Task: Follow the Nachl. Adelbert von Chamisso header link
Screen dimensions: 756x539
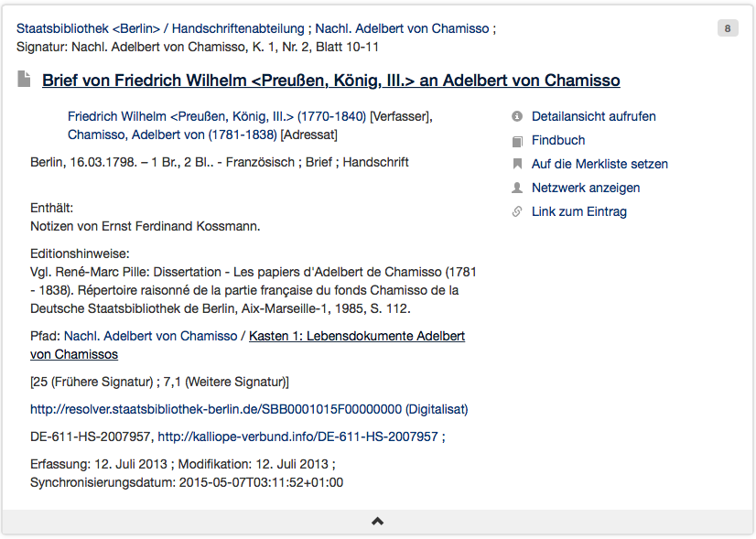Action: tap(402, 28)
